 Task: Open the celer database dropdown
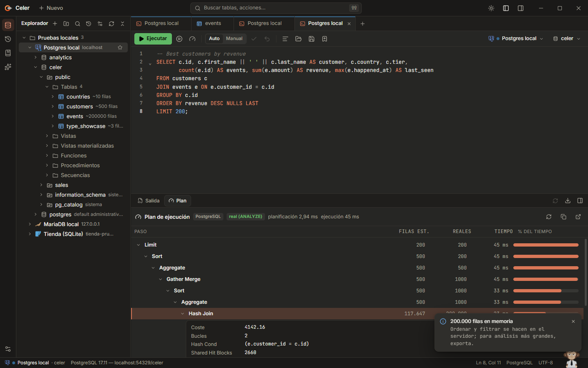[567, 38]
